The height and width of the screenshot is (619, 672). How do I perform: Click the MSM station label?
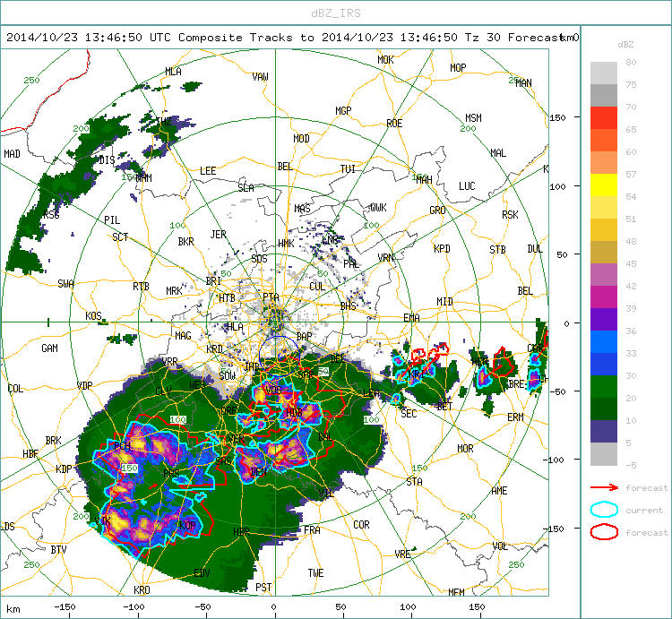pos(473,118)
